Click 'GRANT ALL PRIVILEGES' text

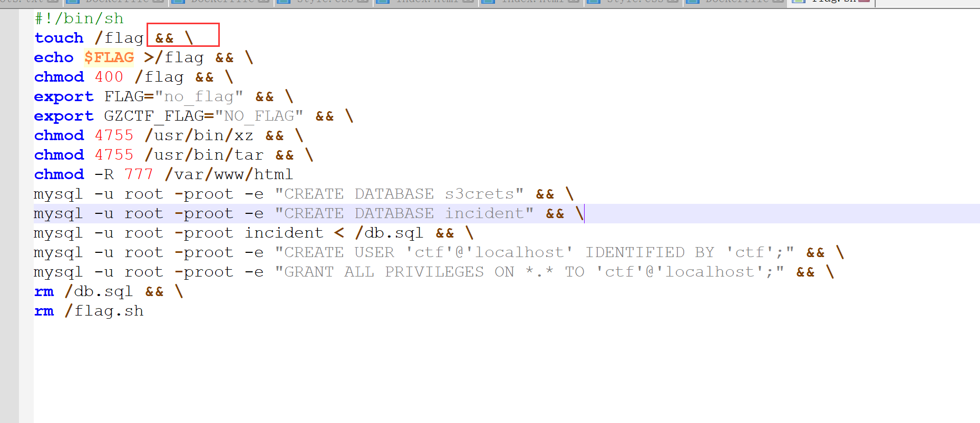coord(384,272)
